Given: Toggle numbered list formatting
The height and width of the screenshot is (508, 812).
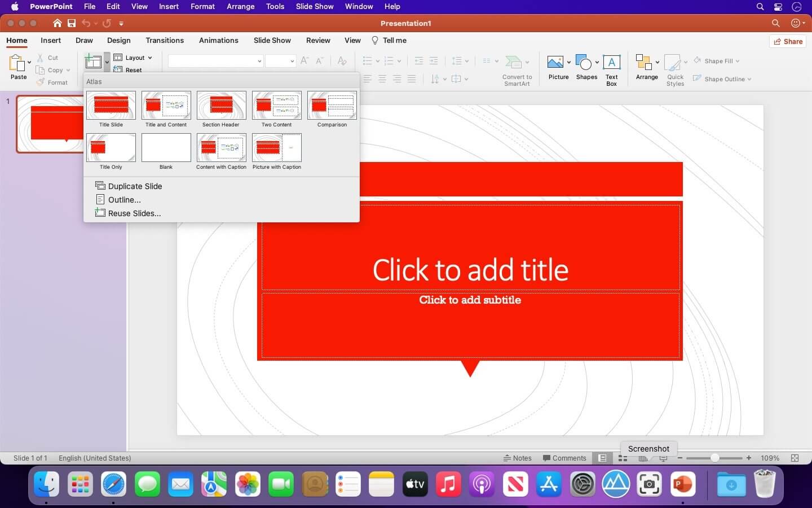Looking at the screenshot, I should point(390,61).
